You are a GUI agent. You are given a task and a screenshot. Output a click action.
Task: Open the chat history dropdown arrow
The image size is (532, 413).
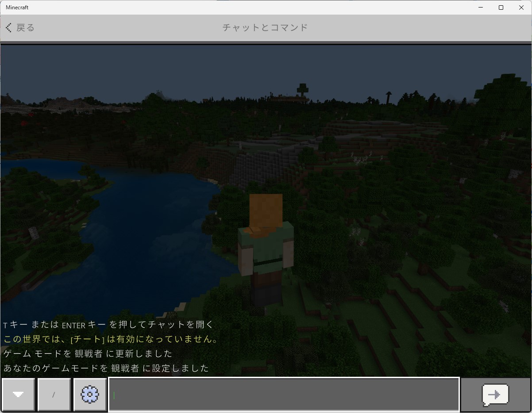tap(18, 394)
